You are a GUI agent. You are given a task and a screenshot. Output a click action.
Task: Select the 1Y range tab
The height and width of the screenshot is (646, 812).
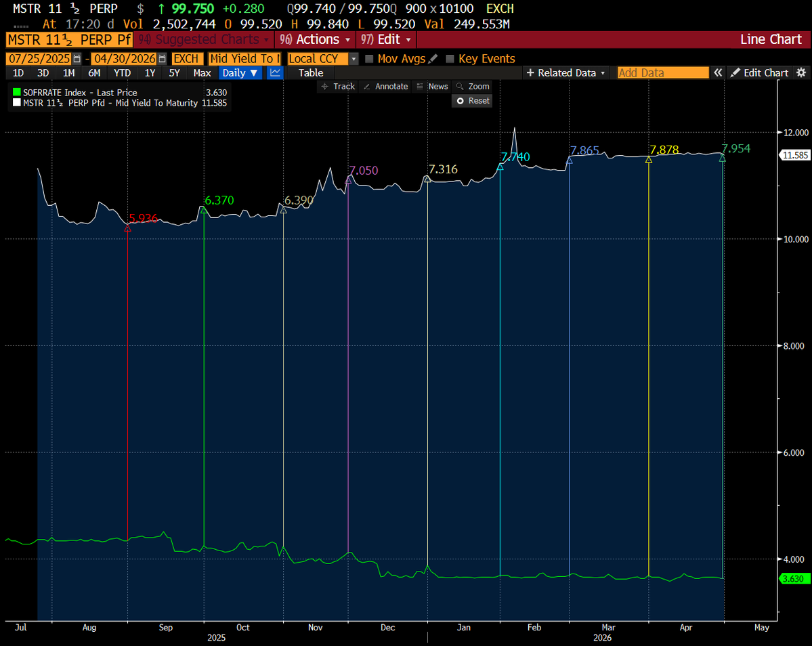click(x=150, y=73)
